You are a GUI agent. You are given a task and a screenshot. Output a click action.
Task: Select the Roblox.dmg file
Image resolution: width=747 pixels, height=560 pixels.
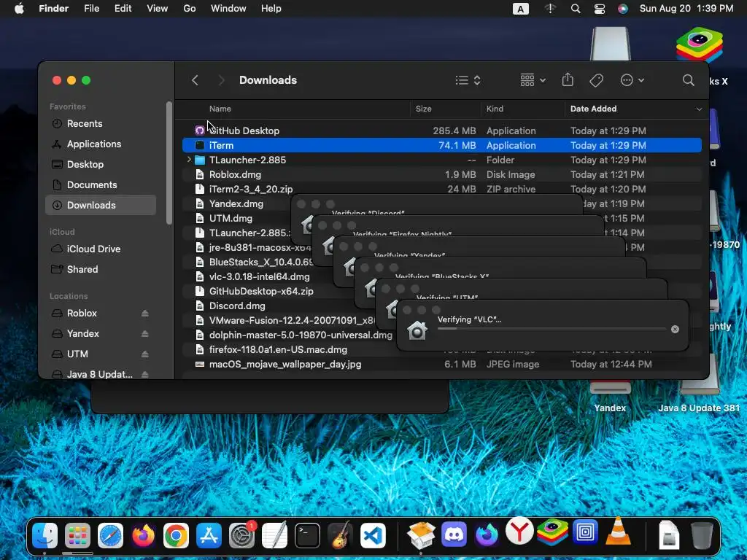(441, 174)
